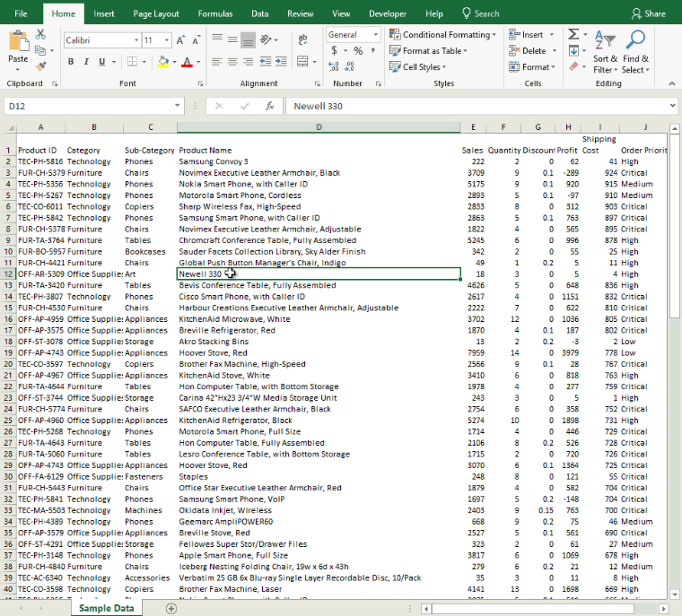Click the Decrease Indent icon
Viewport: 682px width, 616px height.
[266, 62]
